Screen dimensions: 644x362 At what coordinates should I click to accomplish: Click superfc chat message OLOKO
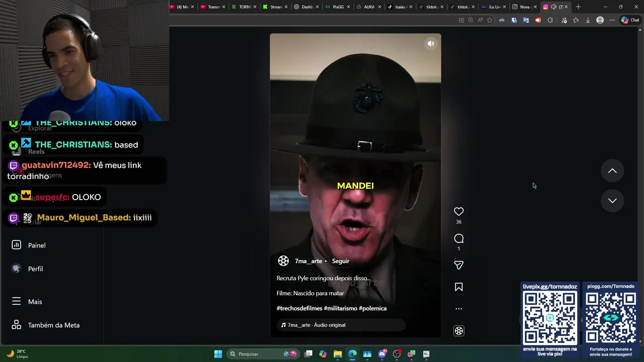pyautogui.click(x=86, y=197)
